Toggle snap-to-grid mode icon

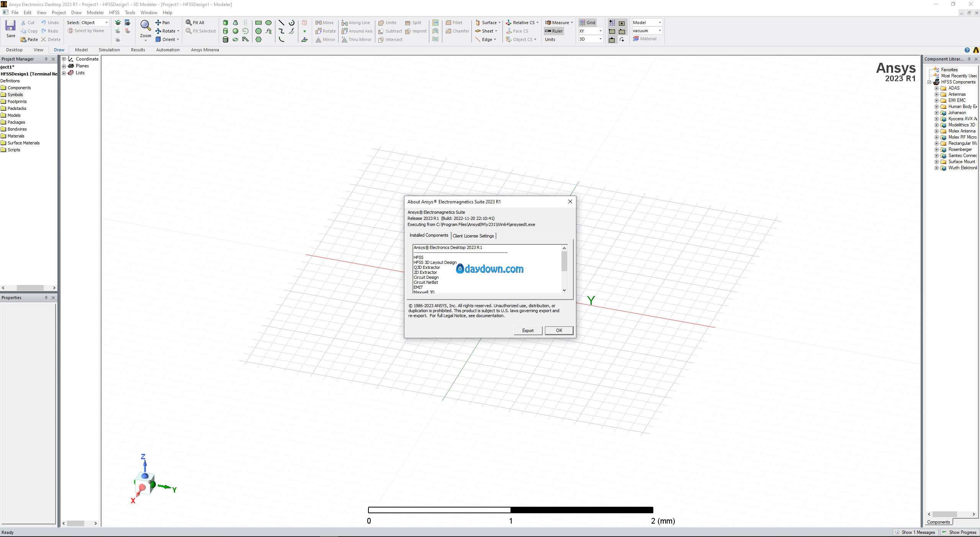click(612, 23)
